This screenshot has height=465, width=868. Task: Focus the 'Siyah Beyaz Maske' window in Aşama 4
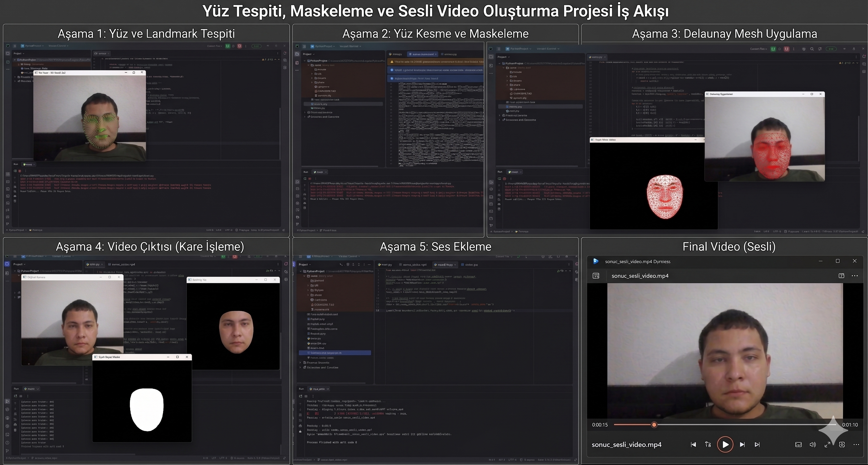pyautogui.click(x=142, y=398)
